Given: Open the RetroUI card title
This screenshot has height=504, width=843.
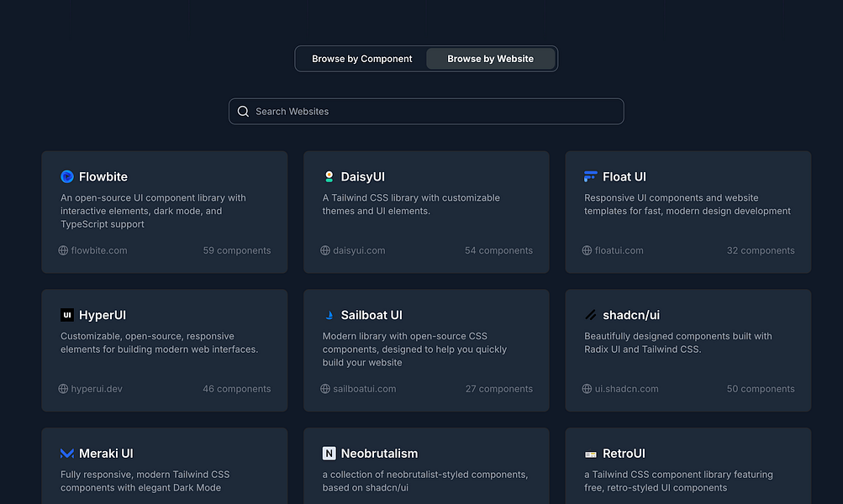Looking at the screenshot, I should pos(624,454).
